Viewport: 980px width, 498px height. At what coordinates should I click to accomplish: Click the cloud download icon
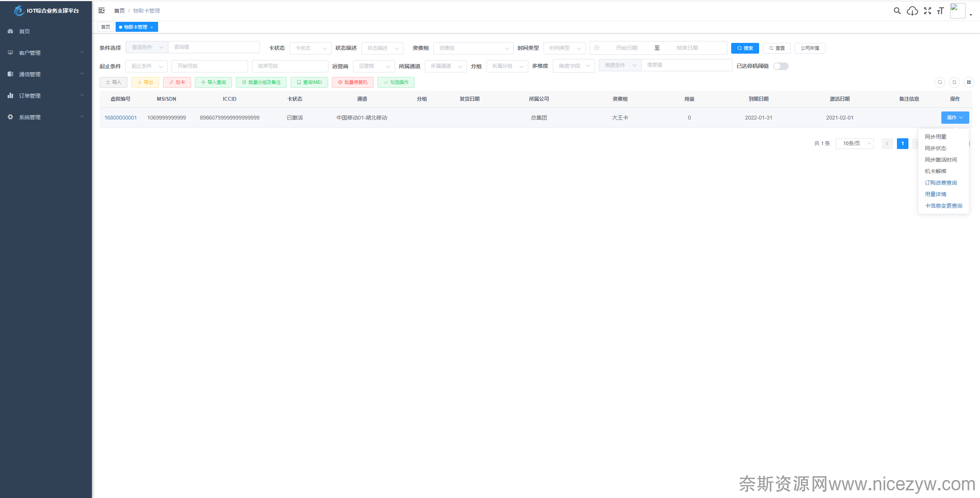coord(912,11)
